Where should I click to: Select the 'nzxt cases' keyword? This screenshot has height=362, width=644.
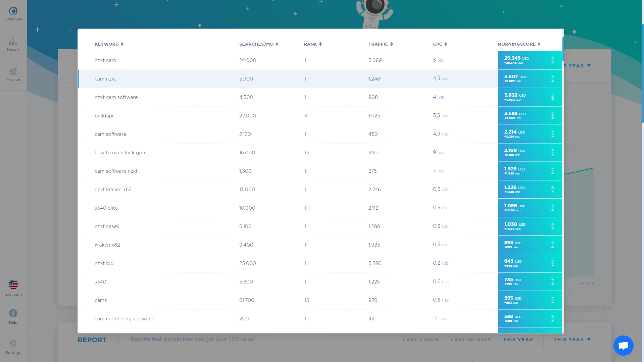pyautogui.click(x=107, y=226)
